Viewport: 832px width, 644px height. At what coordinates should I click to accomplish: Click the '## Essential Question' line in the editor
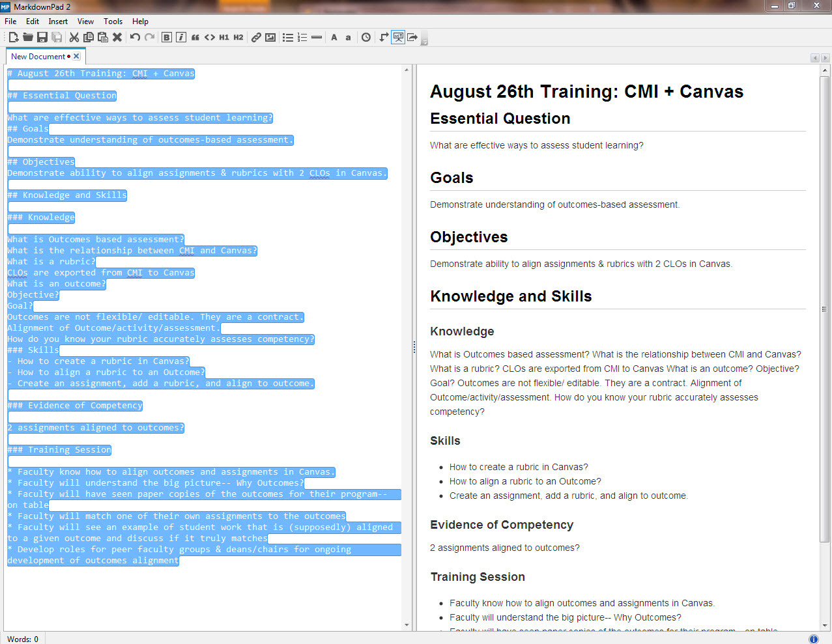(x=62, y=96)
